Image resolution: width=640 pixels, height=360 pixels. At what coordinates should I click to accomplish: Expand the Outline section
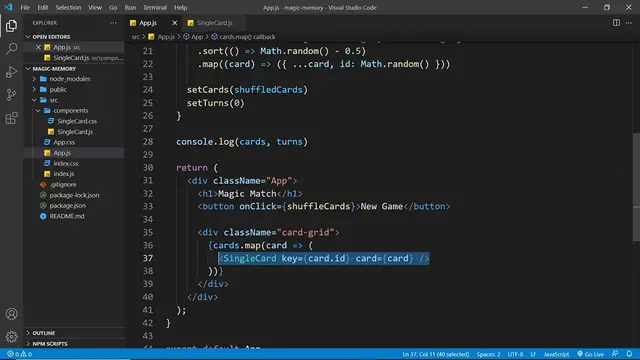coord(28,333)
